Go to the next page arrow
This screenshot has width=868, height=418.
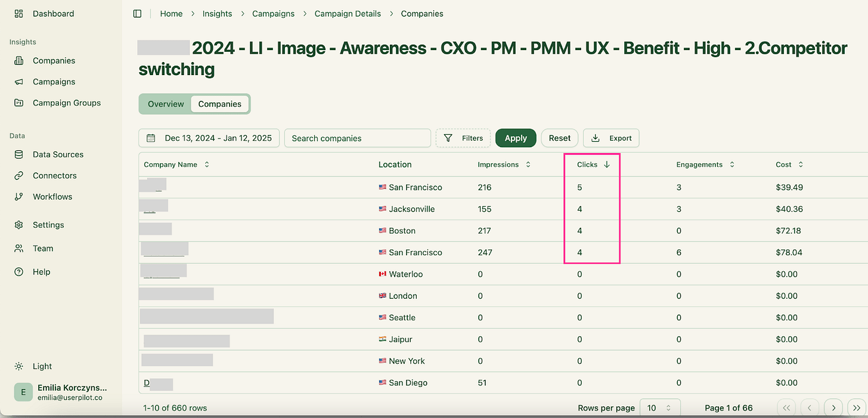[x=833, y=408]
